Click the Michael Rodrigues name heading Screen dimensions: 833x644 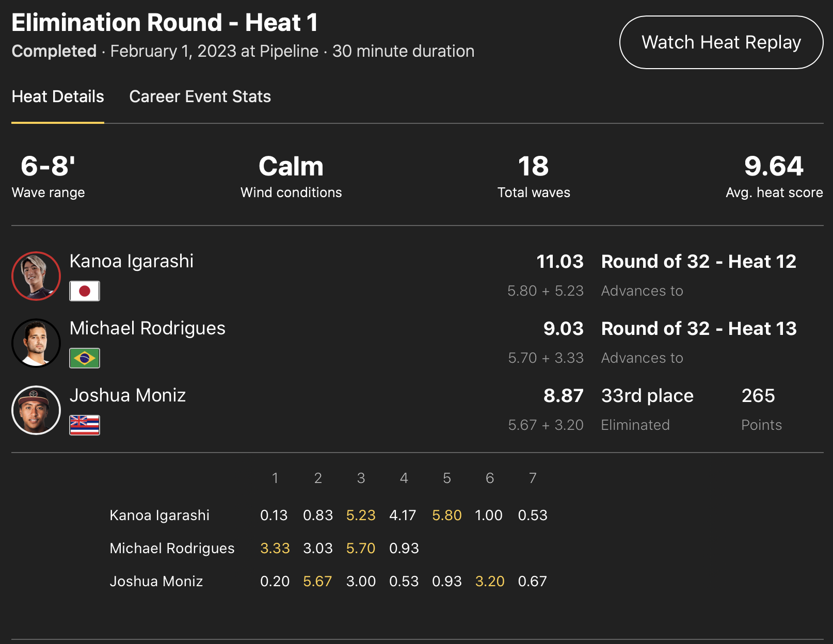148,328
